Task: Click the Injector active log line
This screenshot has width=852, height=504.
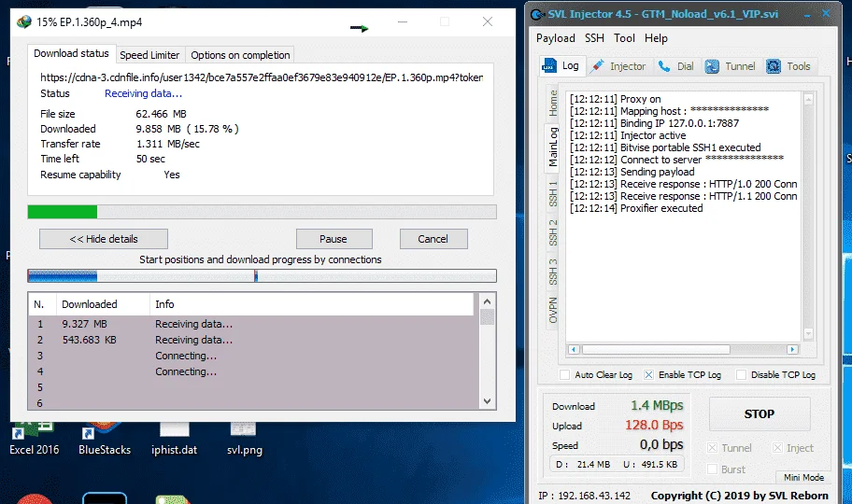Action: coord(628,135)
